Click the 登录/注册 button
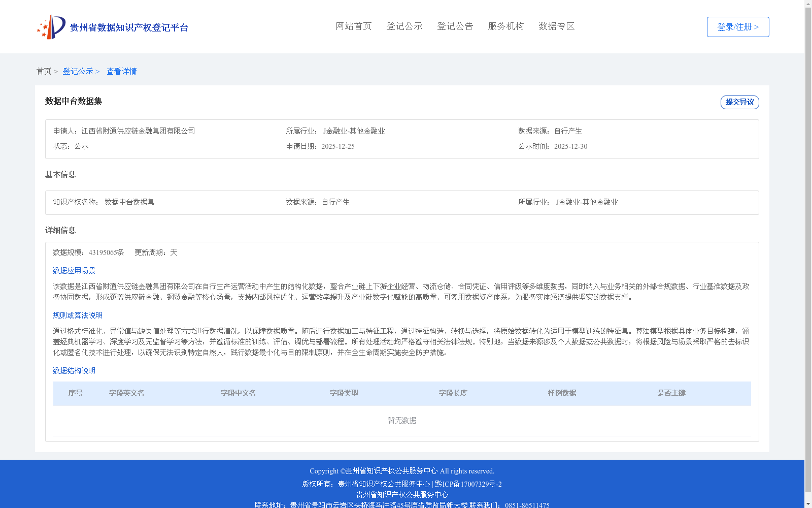The image size is (812, 508). pyautogui.click(x=738, y=27)
